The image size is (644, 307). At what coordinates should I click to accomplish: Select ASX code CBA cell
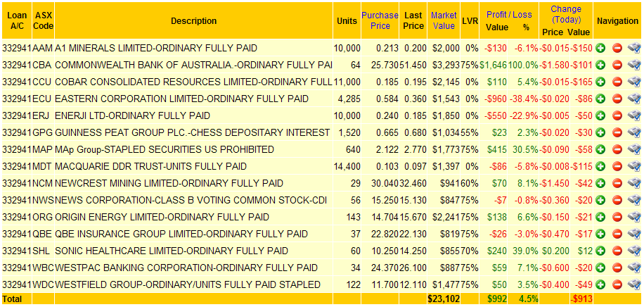[43, 65]
